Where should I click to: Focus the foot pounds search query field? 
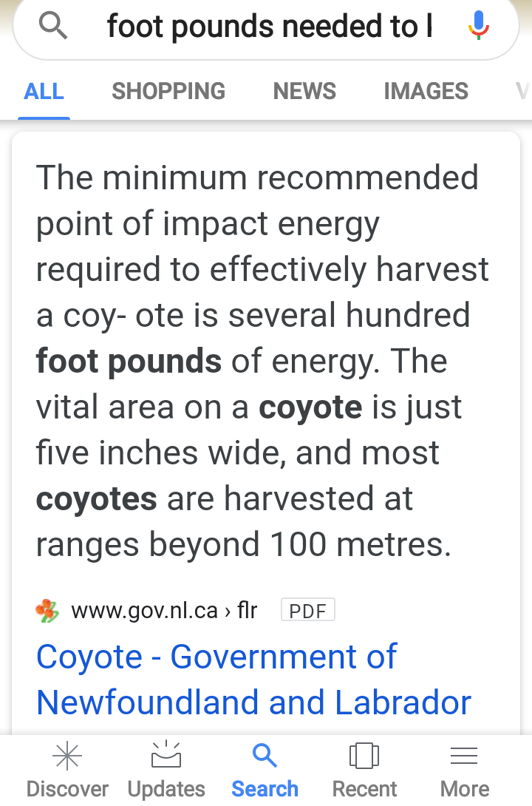tap(269, 26)
